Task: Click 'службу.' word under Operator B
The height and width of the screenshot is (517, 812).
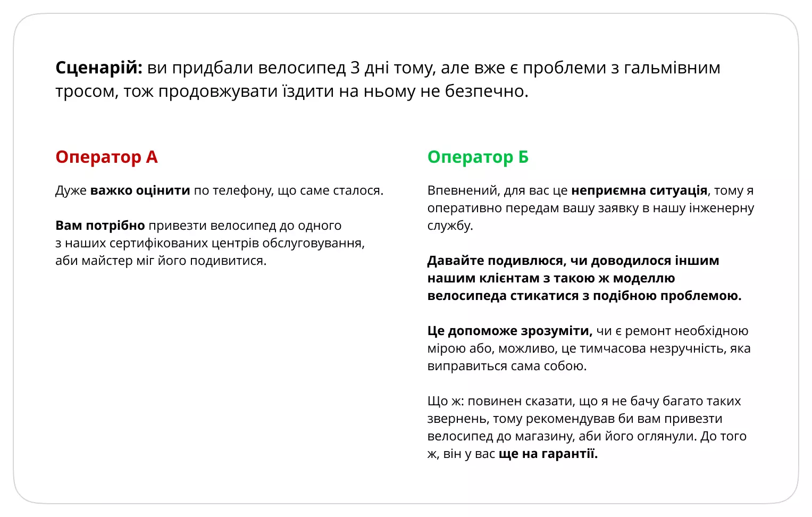Action: (450, 226)
